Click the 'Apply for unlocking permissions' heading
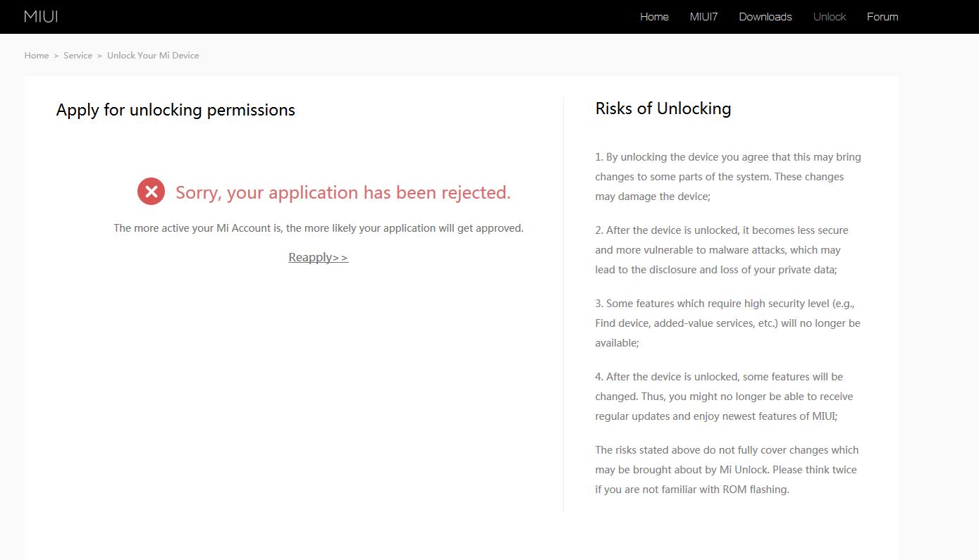The width and height of the screenshot is (979, 560). 176,110
